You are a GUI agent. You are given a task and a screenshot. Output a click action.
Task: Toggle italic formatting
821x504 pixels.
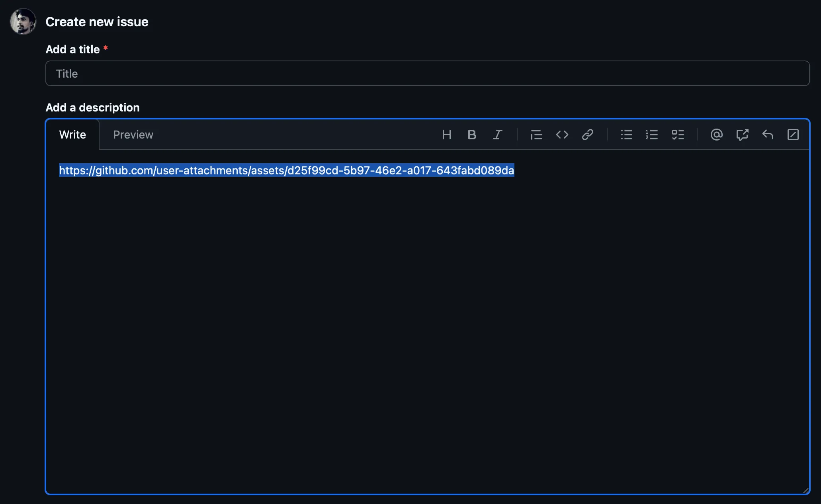pos(497,135)
